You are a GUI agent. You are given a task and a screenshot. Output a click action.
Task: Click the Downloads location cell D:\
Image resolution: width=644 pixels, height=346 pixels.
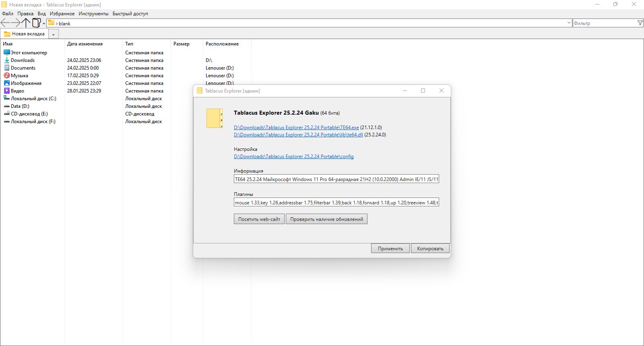[208, 60]
